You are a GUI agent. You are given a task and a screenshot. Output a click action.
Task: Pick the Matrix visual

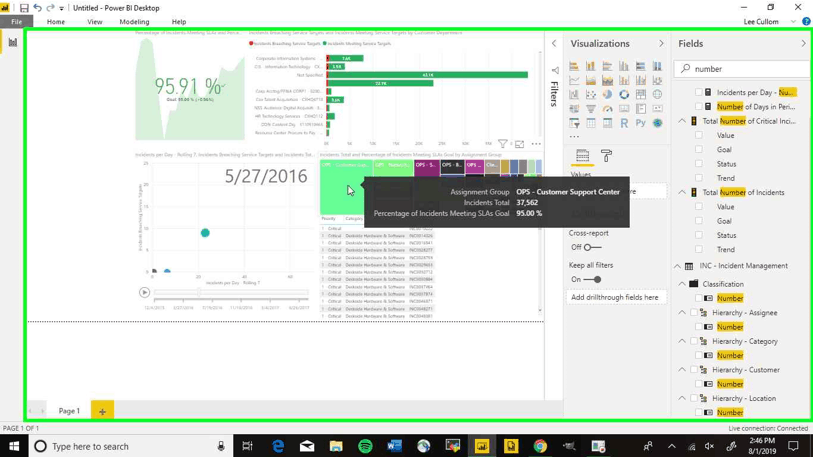607,123
